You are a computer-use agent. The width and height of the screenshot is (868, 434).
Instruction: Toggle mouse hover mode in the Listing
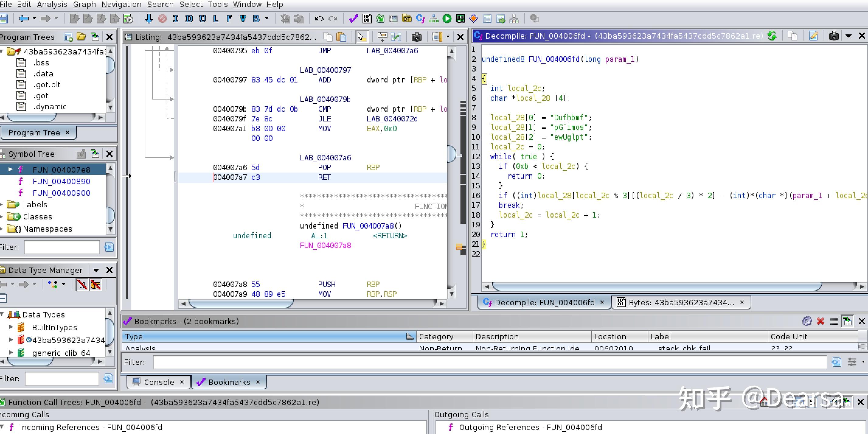(x=361, y=37)
